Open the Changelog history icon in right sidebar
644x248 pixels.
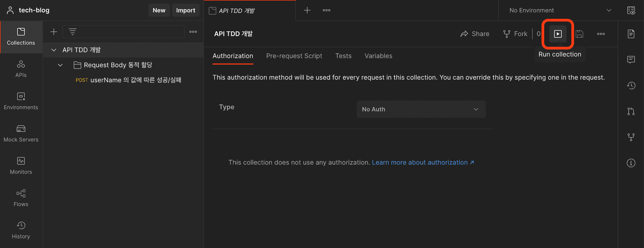[631, 86]
